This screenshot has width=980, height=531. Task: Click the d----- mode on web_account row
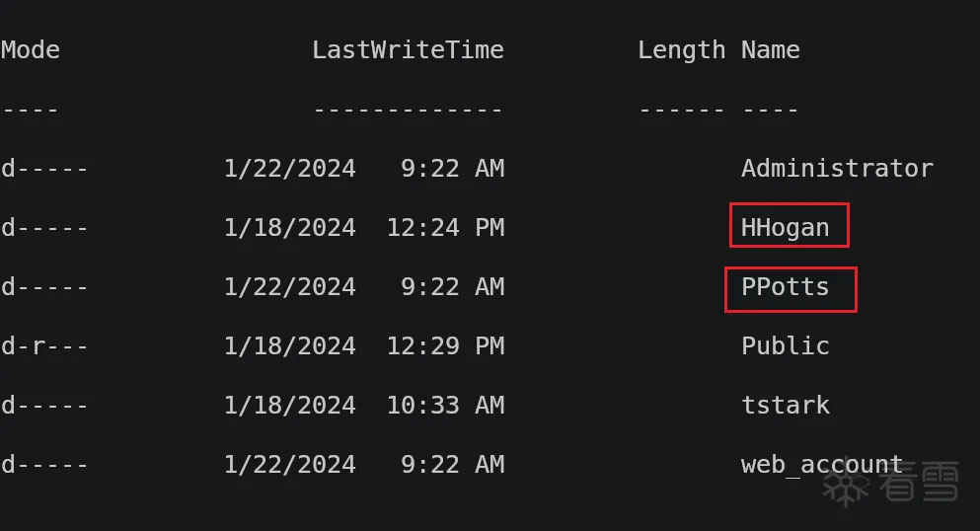44,464
